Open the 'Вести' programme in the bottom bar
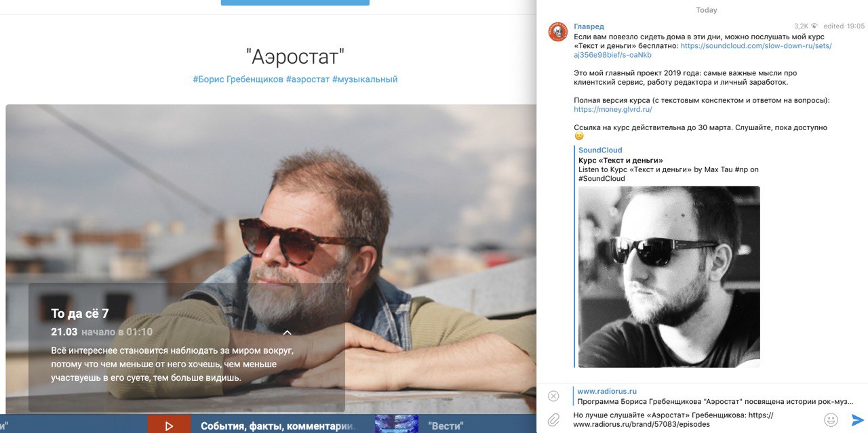 pos(446,426)
